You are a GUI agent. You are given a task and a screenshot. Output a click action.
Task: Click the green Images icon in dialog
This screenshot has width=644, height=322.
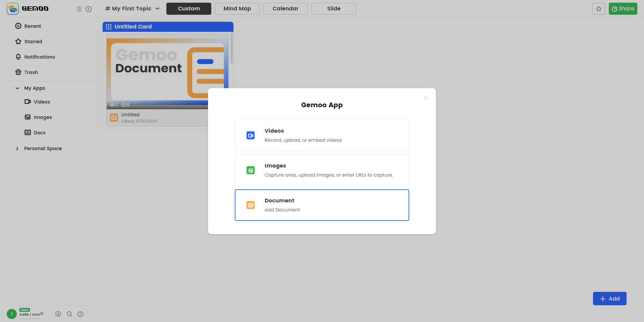(x=251, y=170)
